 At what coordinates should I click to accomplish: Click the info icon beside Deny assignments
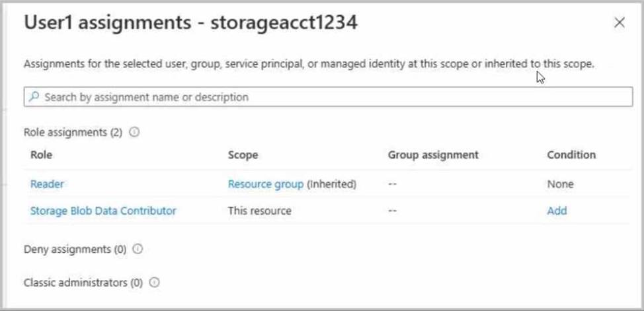click(x=138, y=250)
